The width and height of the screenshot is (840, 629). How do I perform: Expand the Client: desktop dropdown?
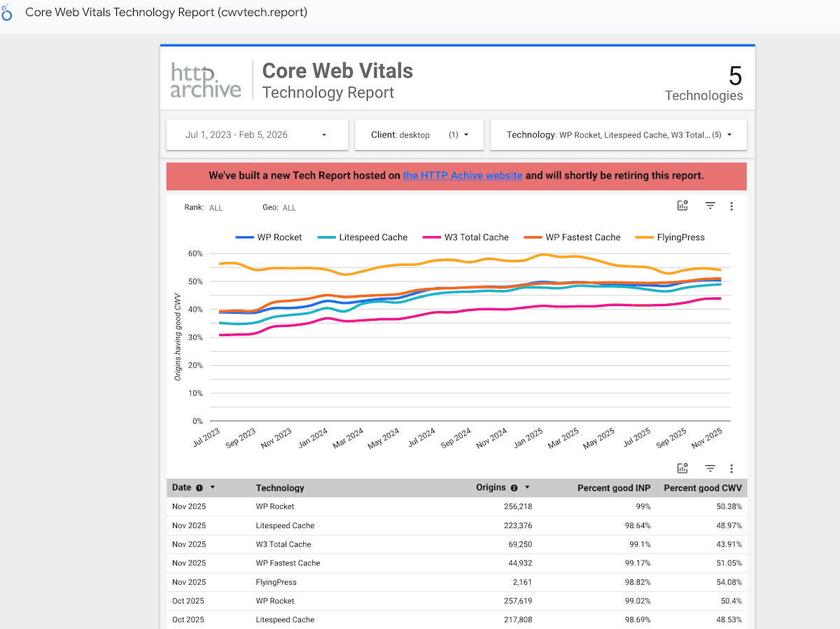(419, 134)
